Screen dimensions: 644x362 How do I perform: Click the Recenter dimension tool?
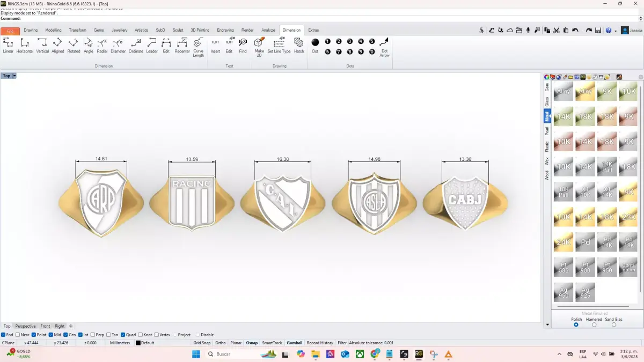(x=182, y=46)
